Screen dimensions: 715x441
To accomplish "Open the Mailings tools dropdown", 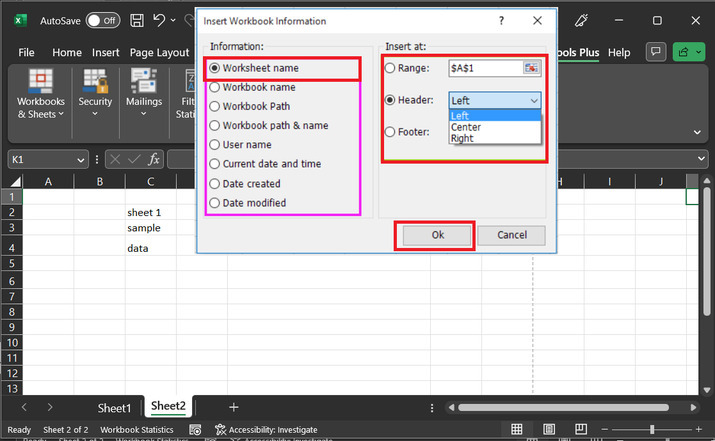I will pyautogui.click(x=144, y=93).
